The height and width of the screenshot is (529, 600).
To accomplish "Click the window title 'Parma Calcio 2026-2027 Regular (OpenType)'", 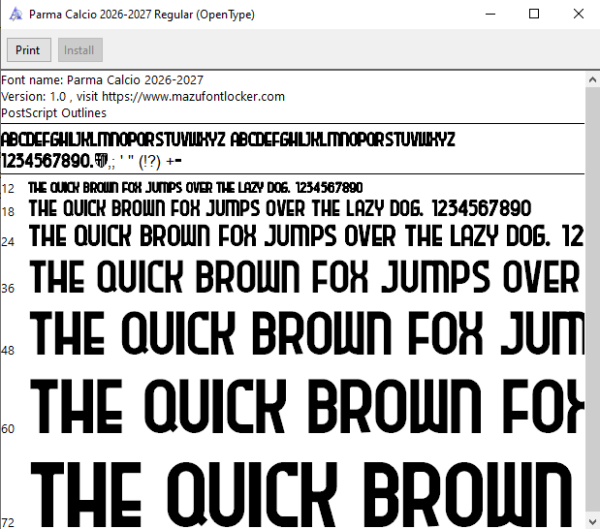I will tap(142, 15).
